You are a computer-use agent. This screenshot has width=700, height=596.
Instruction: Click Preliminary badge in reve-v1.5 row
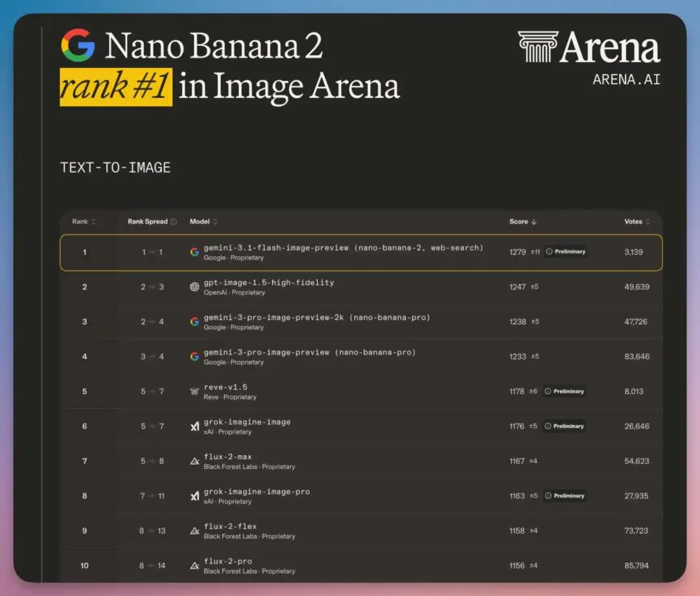click(565, 391)
